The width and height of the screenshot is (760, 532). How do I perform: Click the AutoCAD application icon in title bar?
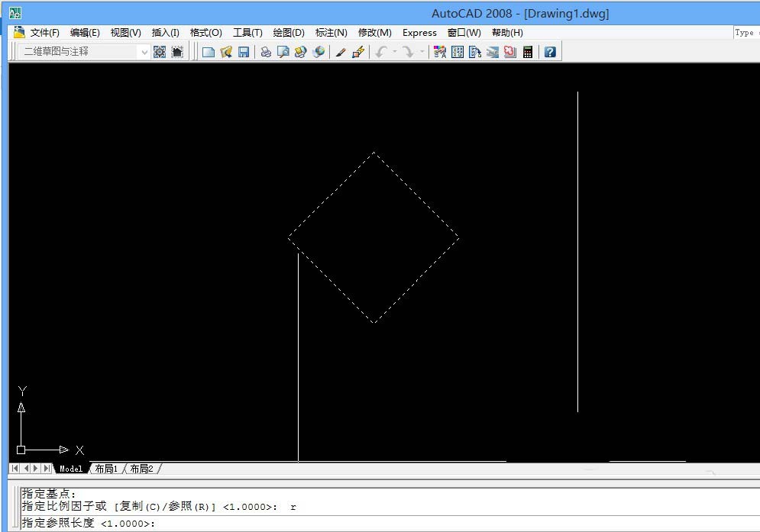tap(15, 13)
